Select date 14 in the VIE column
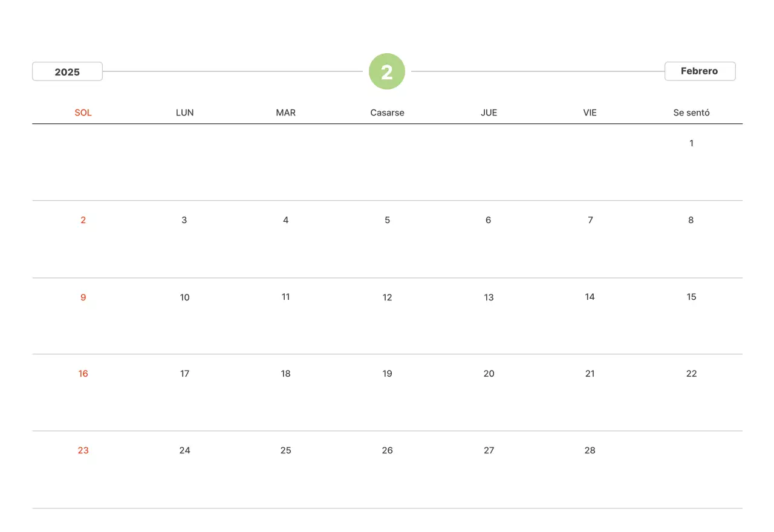The height and width of the screenshot is (532, 774). click(x=590, y=297)
